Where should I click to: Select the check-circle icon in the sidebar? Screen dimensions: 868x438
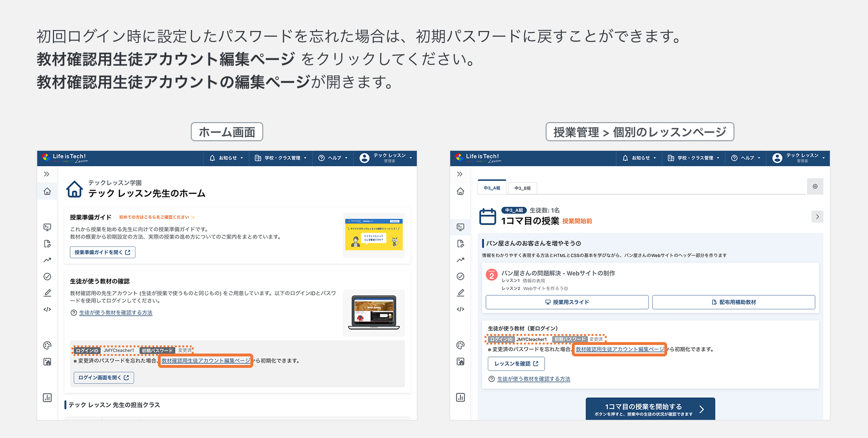[x=47, y=276]
